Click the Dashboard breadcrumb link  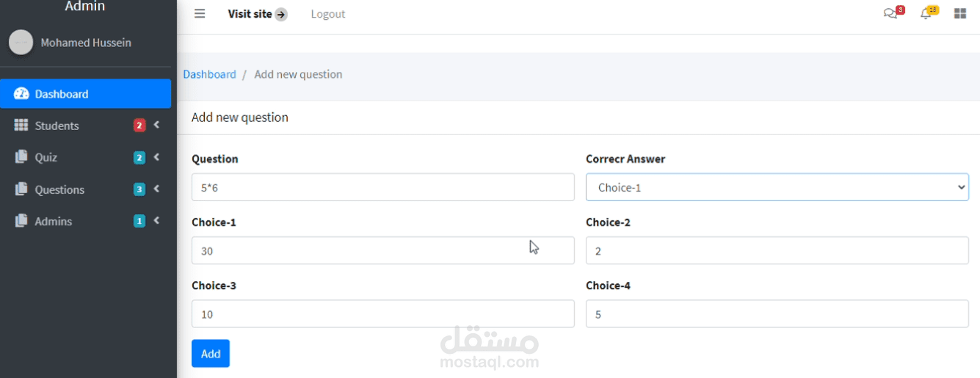click(x=209, y=74)
